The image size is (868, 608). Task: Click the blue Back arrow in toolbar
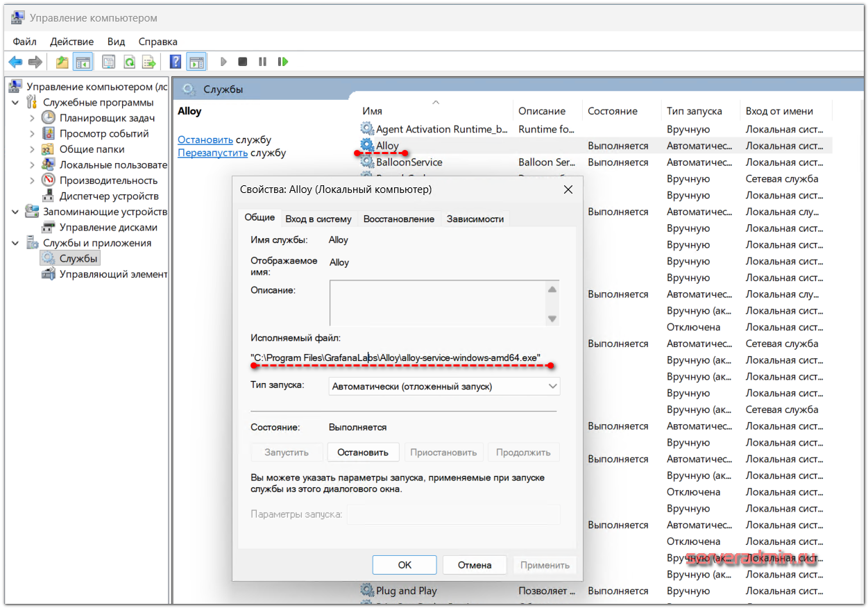pyautogui.click(x=15, y=62)
